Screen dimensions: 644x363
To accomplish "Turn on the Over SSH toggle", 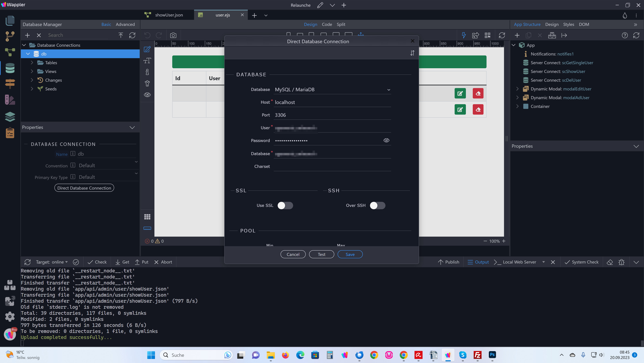I will point(377,205).
